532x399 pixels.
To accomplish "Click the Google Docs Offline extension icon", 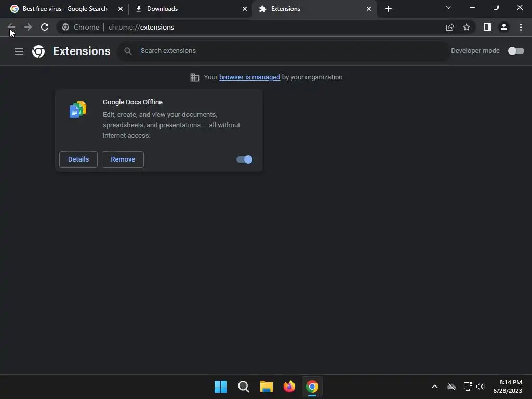I will 78,109.
